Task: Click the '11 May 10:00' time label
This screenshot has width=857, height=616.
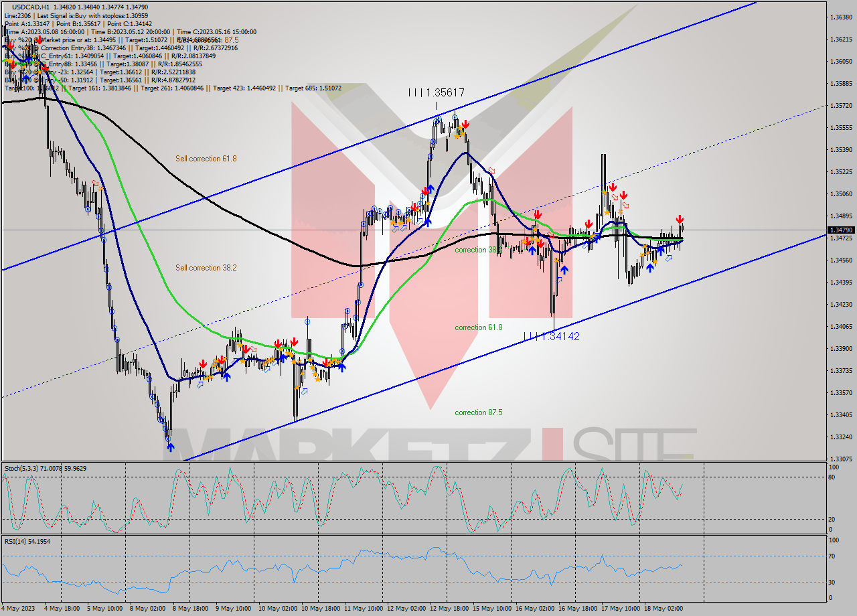Action: pyautogui.click(x=364, y=608)
